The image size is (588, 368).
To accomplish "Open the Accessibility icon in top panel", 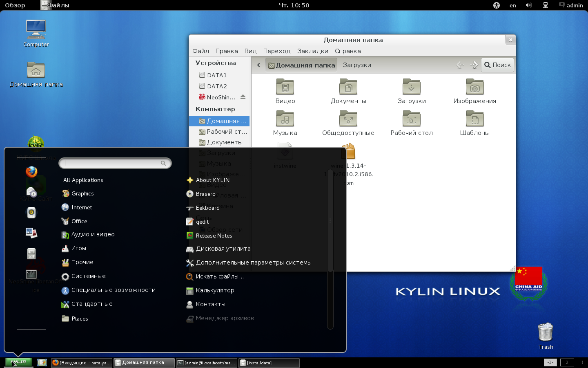I will tap(497, 5).
